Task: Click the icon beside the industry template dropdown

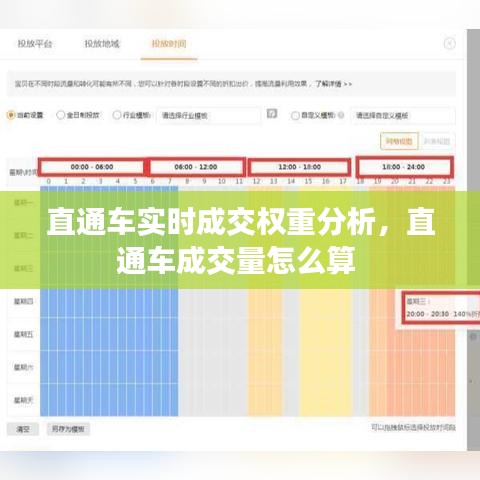Action: [x=272, y=114]
